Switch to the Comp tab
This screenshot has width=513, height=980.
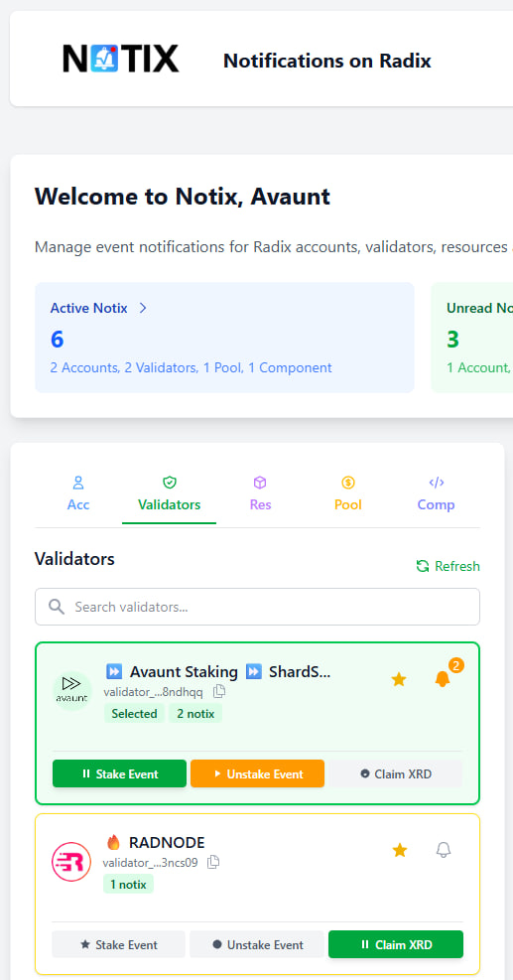437,493
